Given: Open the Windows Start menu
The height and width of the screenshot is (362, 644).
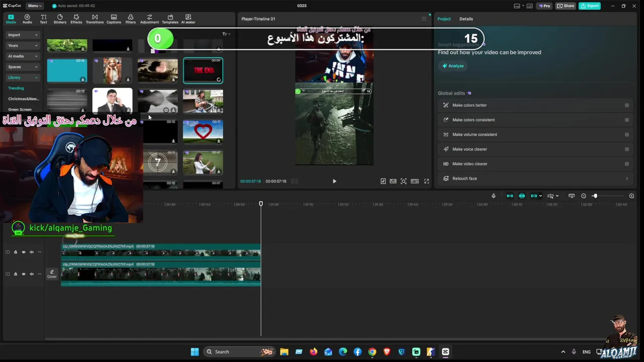Looking at the screenshot, I should pyautogui.click(x=195, y=352).
